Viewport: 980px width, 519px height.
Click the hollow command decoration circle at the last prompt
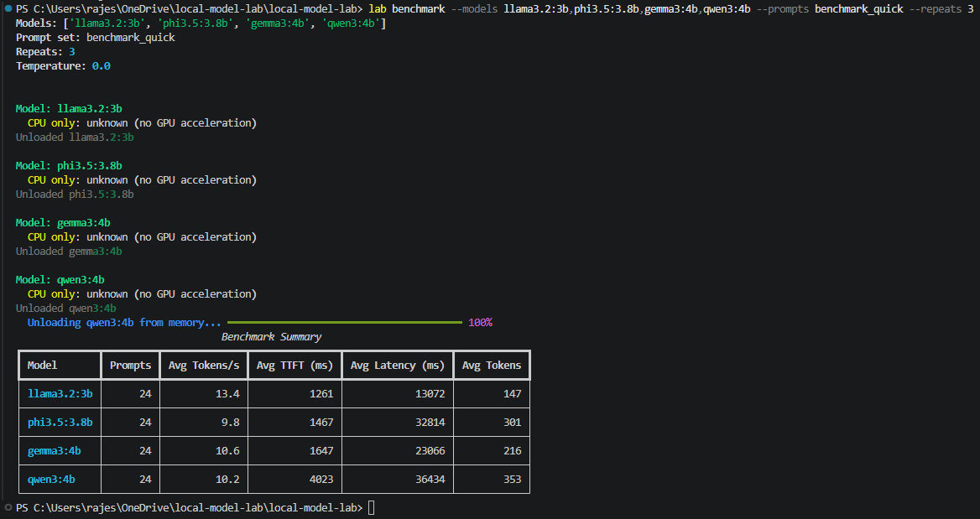click(x=8, y=507)
